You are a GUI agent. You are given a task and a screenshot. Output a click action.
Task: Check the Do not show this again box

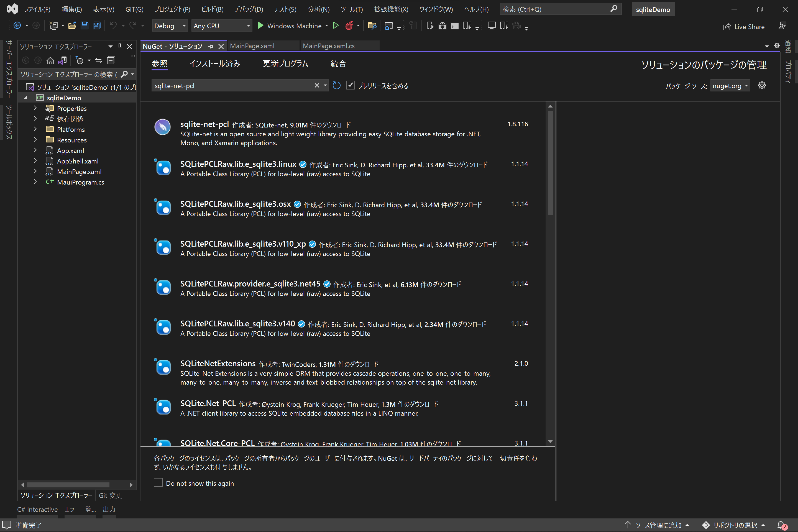point(158,483)
